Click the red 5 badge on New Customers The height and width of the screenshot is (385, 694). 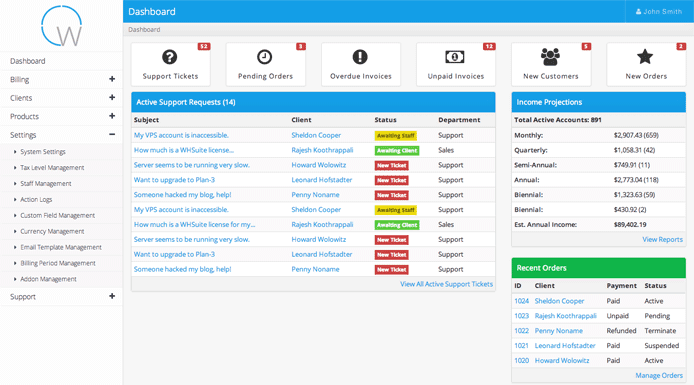[586, 46]
